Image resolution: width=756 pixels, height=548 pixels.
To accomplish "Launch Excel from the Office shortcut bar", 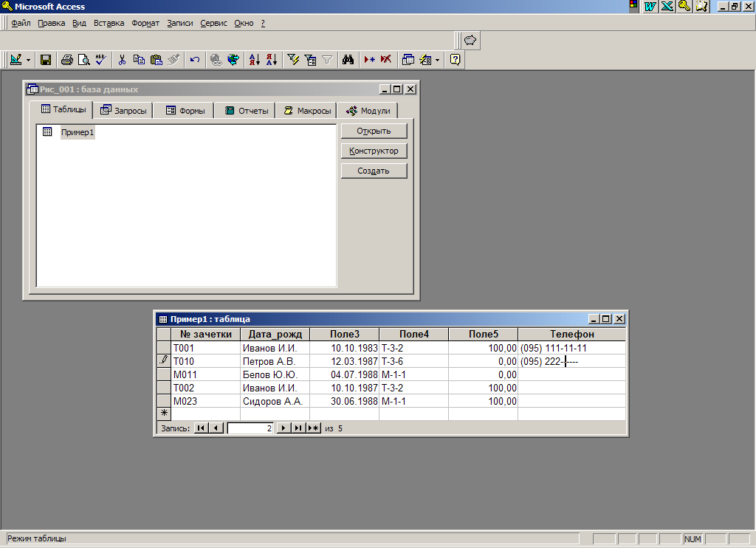I will 667,6.
